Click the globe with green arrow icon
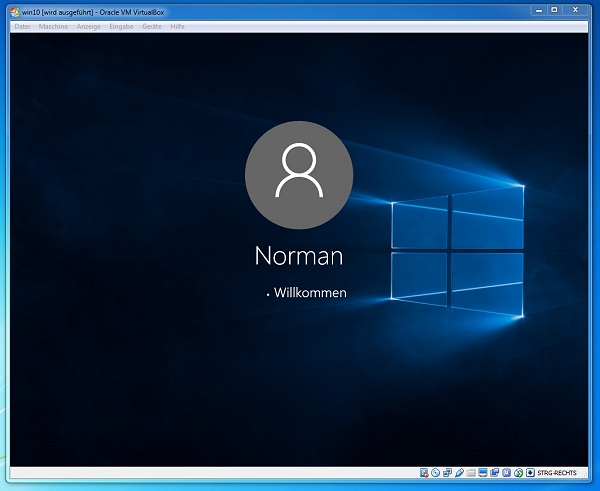Image resolution: width=600 pixels, height=491 pixels. tap(518, 473)
